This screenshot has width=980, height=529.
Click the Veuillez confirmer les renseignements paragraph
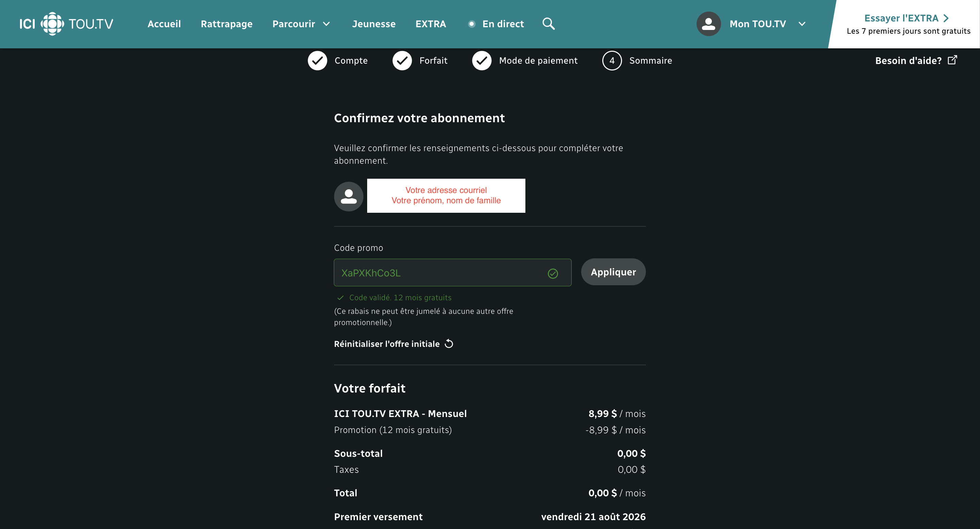point(478,154)
